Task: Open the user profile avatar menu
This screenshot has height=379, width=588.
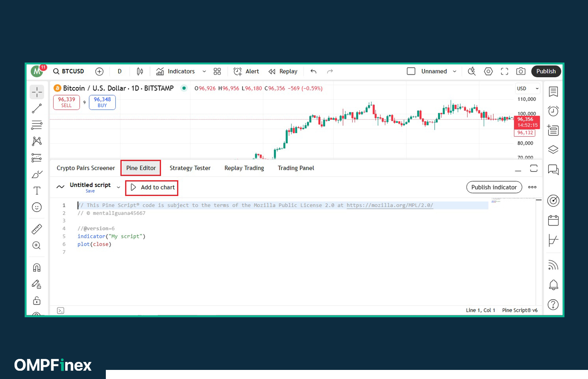Action: pos(37,71)
